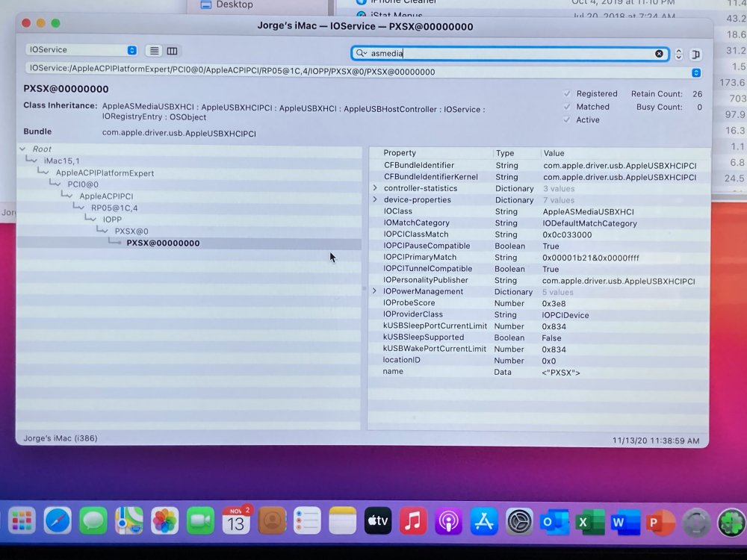Select the AppleACPIPCI tree node
The width and height of the screenshot is (747, 560).
[x=106, y=196]
